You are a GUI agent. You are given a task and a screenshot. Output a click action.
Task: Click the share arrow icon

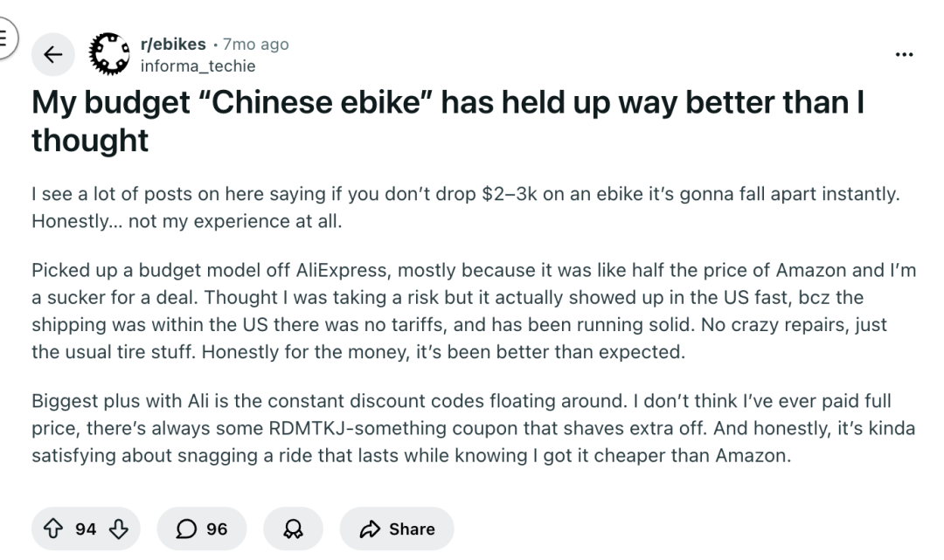371,529
